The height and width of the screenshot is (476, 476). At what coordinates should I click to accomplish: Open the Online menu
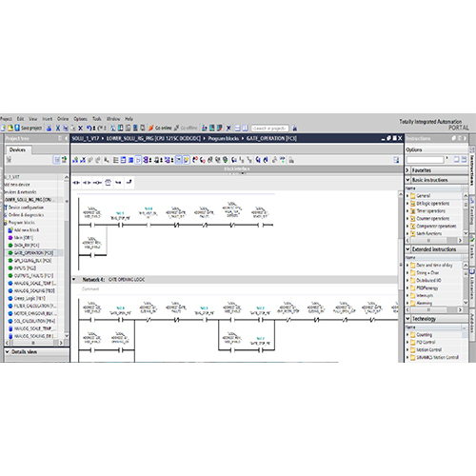point(63,119)
